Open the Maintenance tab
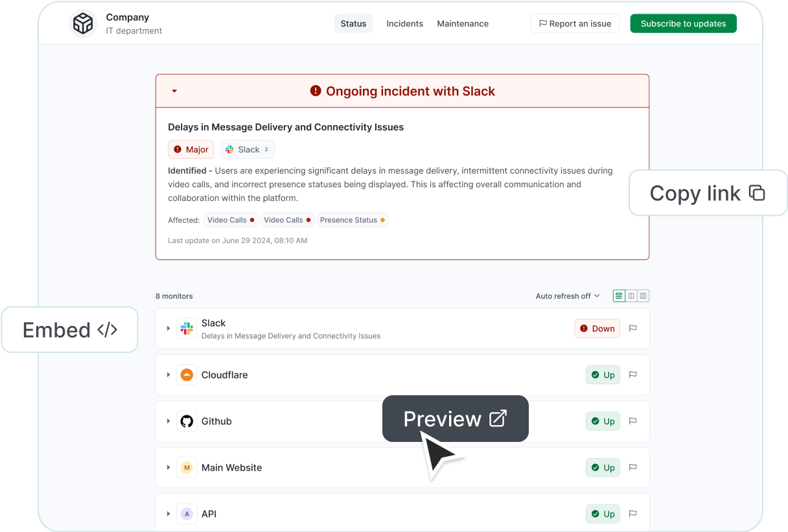 tap(462, 23)
